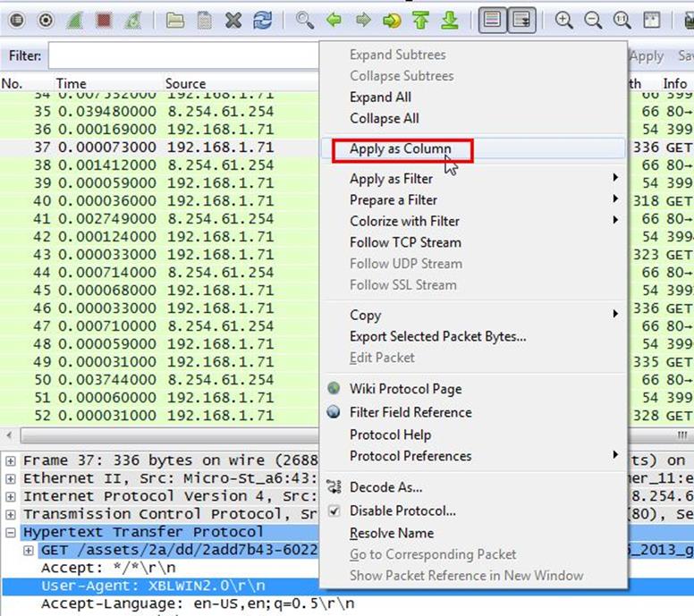
Task: Jump to first packet using toolbar icon
Action: (421, 21)
